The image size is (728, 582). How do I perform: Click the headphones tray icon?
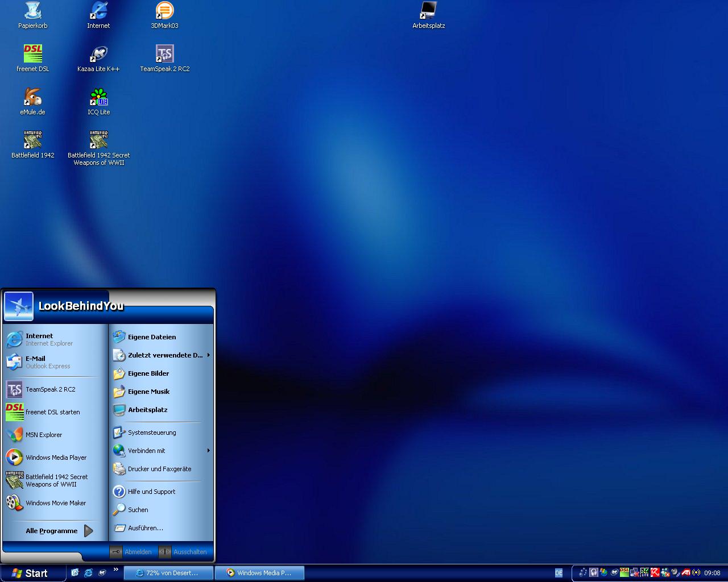pyautogui.click(x=593, y=573)
